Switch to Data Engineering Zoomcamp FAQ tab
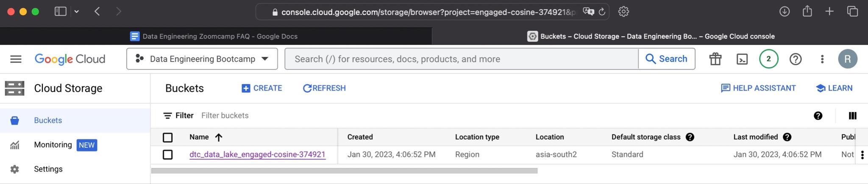The image size is (868, 184). (x=214, y=36)
